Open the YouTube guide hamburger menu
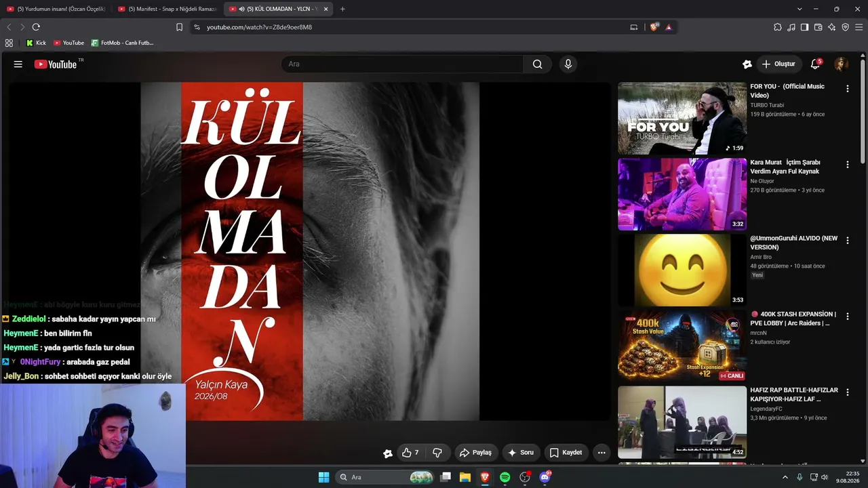This screenshot has width=868, height=488. (x=18, y=64)
